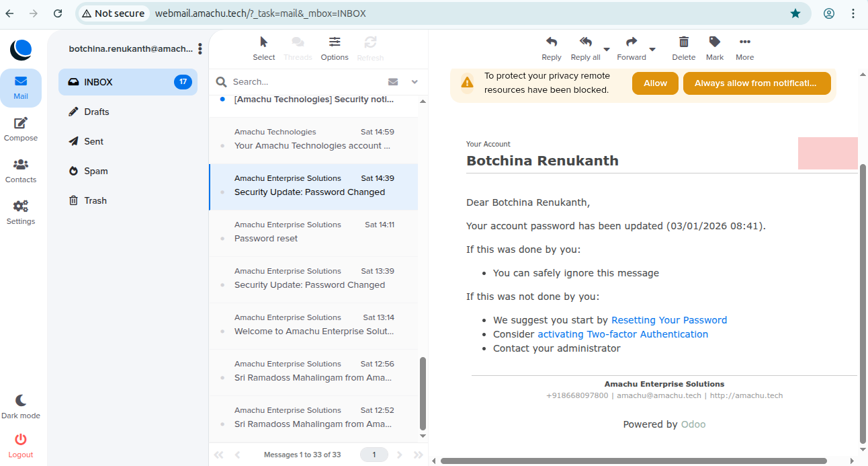Toggle Dark mode

pyautogui.click(x=21, y=401)
